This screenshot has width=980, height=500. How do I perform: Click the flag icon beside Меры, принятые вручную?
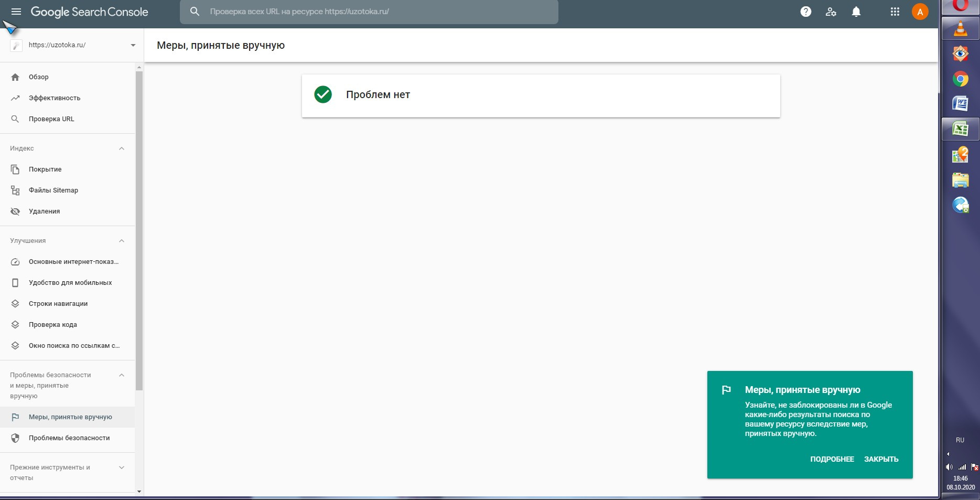click(15, 417)
